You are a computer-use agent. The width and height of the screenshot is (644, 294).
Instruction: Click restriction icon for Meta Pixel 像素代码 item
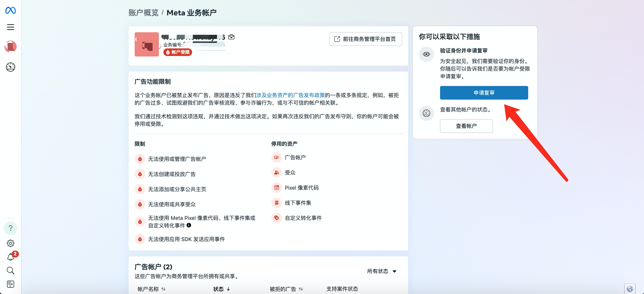140,222
